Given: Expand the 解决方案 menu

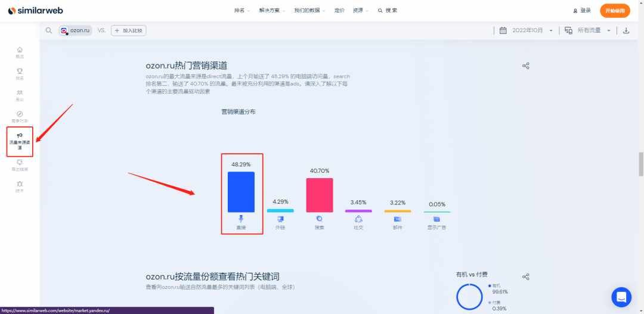Looking at the screenshot, I should pyautogui.click(x=272, y=11).
